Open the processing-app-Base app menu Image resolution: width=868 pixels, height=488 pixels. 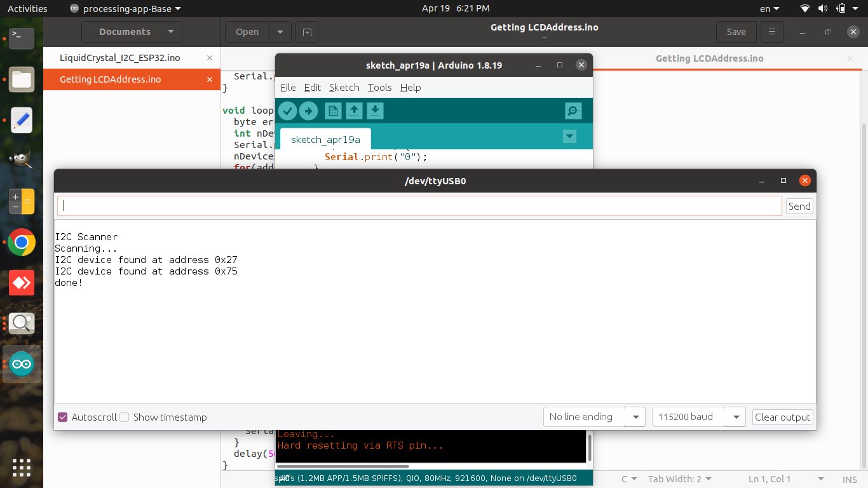[x=125, y=9]
